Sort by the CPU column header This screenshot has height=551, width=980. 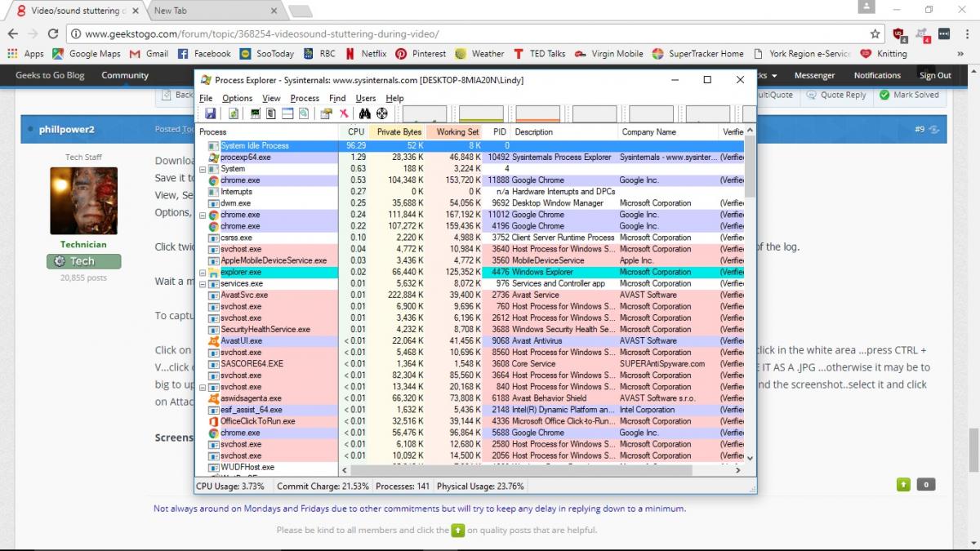pyautogui.click(x=354, y=131)
